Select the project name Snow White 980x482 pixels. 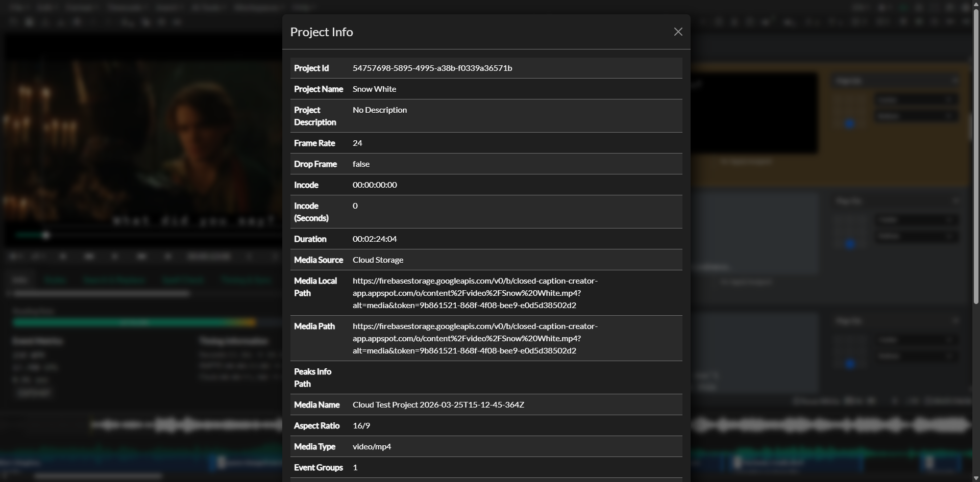374,89
